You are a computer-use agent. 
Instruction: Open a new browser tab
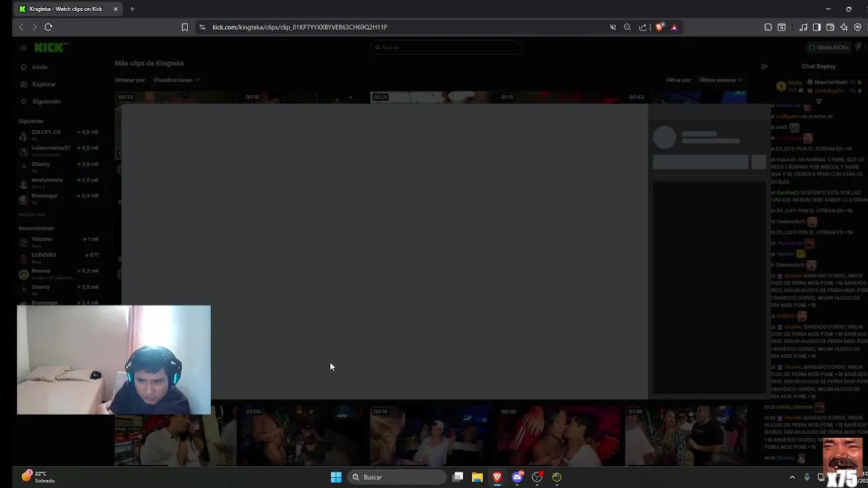click(x=132, y=9)
